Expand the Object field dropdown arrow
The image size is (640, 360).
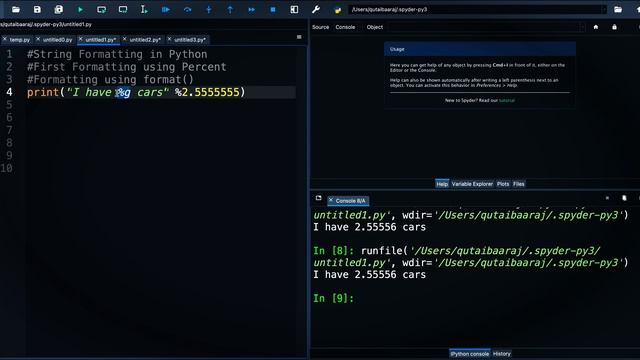[582, 27]
